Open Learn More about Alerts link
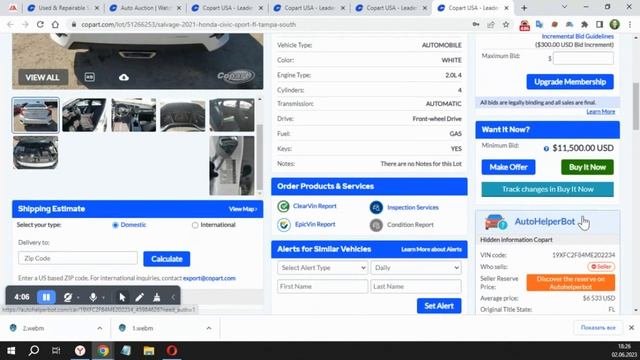 coord(431,249)
